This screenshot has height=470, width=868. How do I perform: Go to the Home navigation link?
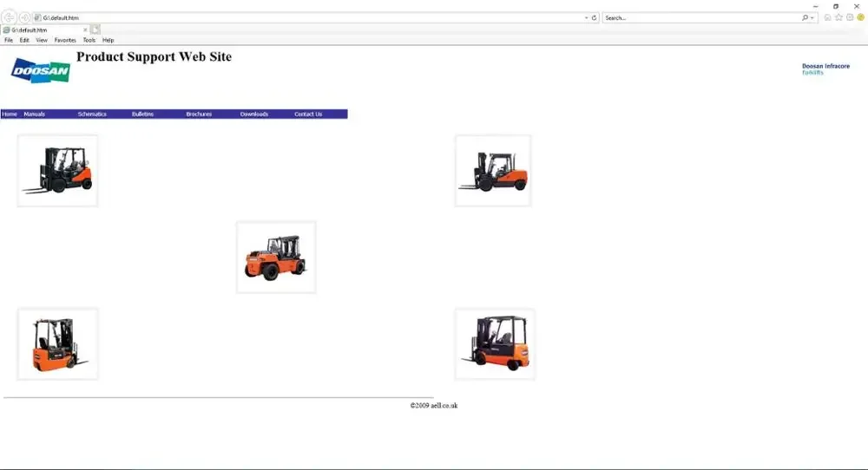point(10,114)
